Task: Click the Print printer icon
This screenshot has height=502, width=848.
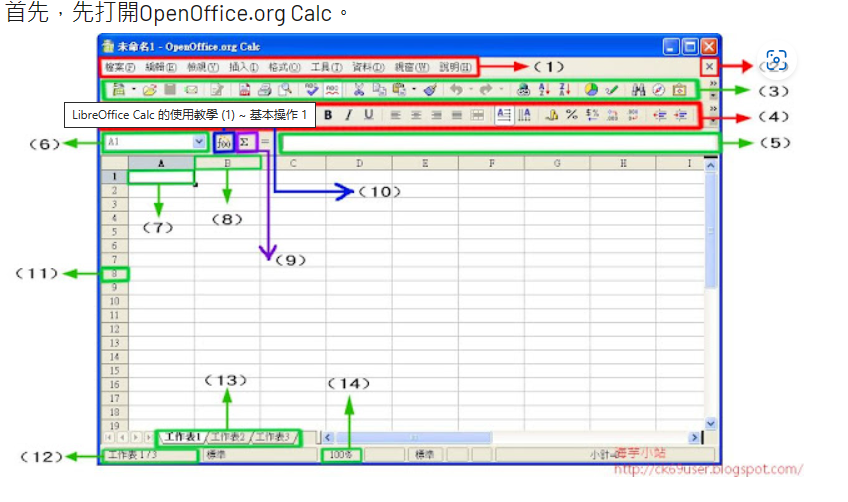Action: [x=264, y=90]
